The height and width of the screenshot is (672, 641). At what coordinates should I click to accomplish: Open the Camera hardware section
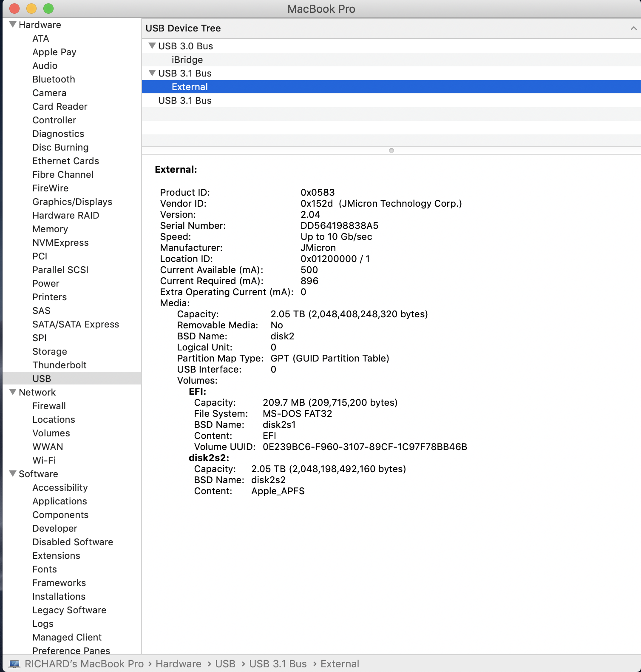(49, 93)
